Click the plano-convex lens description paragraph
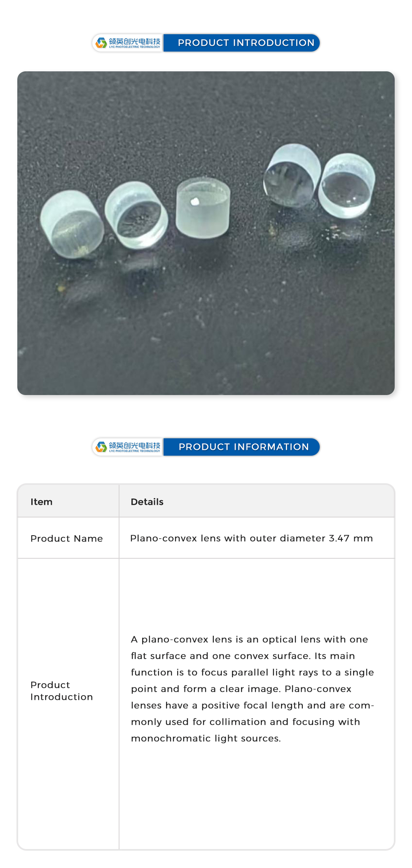Viewport: 412px width, 868px height. 252,689
